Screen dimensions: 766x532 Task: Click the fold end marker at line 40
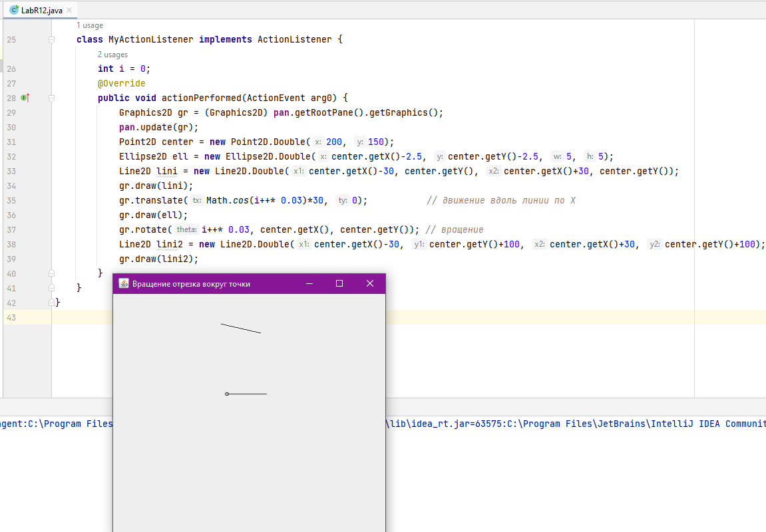pyautogui.click(x=51, y=273)
